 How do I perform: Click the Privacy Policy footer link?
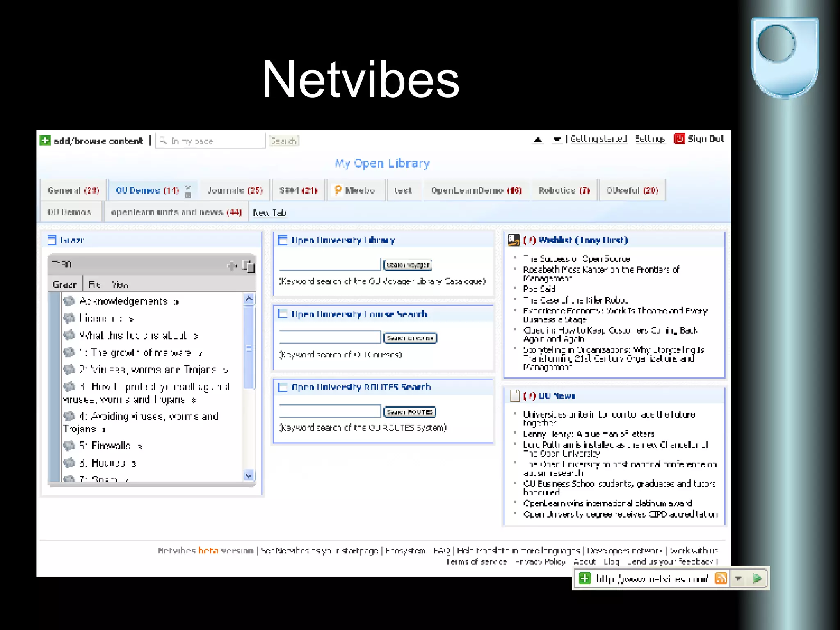point(540,562)
